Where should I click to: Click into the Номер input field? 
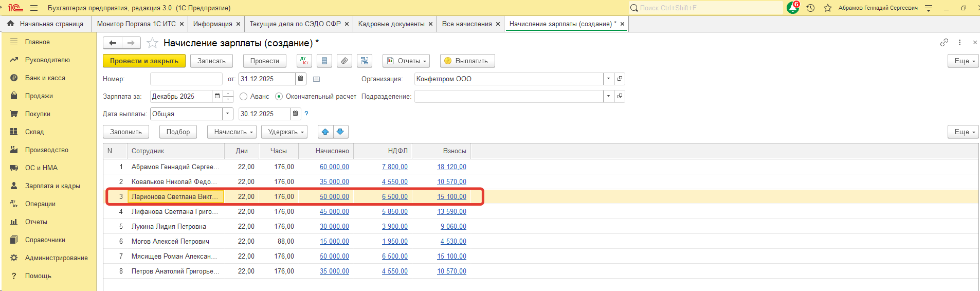[x=186, y=79]
